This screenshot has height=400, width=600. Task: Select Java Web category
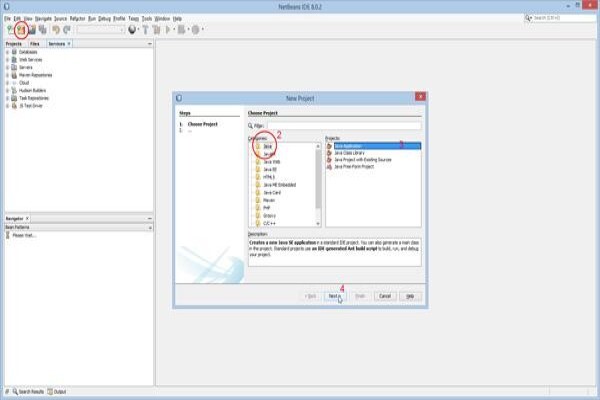click(x=272, y=162)
